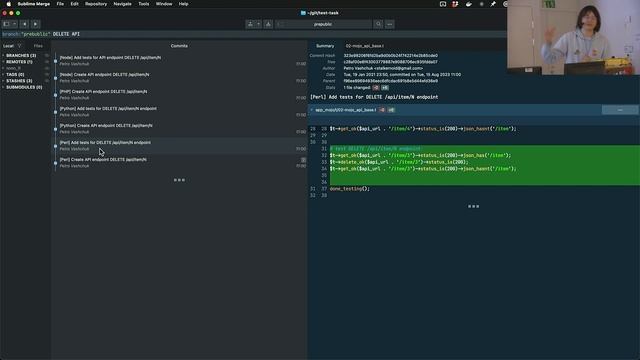This screenshot has width=640, height=360.
Task: Click the added '$t->delete_ok' line in diff
Action: 399,162
